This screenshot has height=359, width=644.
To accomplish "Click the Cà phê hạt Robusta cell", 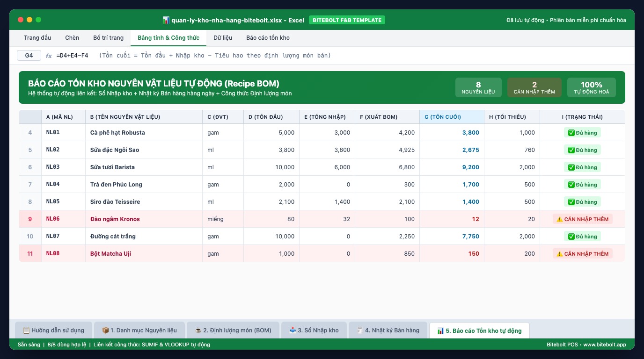I will (x=144, y=132).
